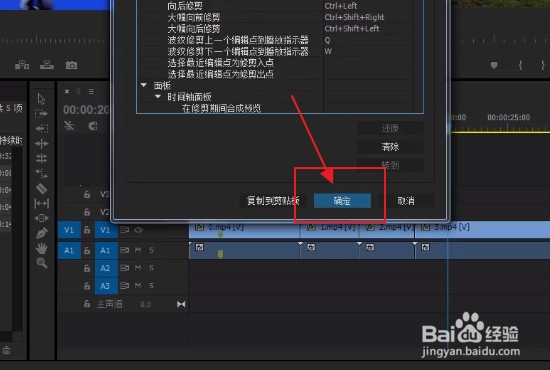Screen dimensions: 550x370
Task: Mute track A2 with M button
Action: coord(138,268)
